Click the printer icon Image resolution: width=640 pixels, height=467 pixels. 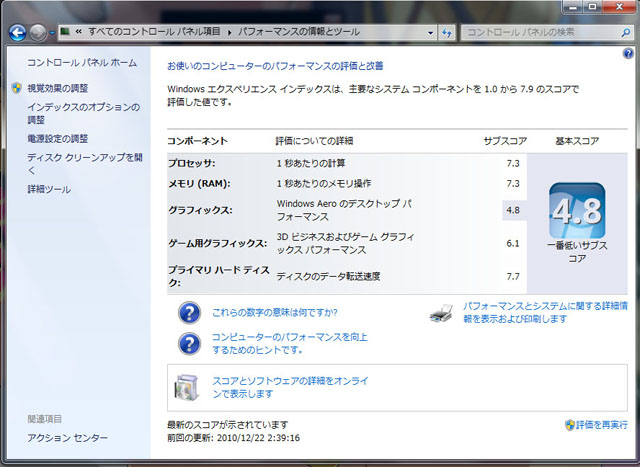[442, 314]
